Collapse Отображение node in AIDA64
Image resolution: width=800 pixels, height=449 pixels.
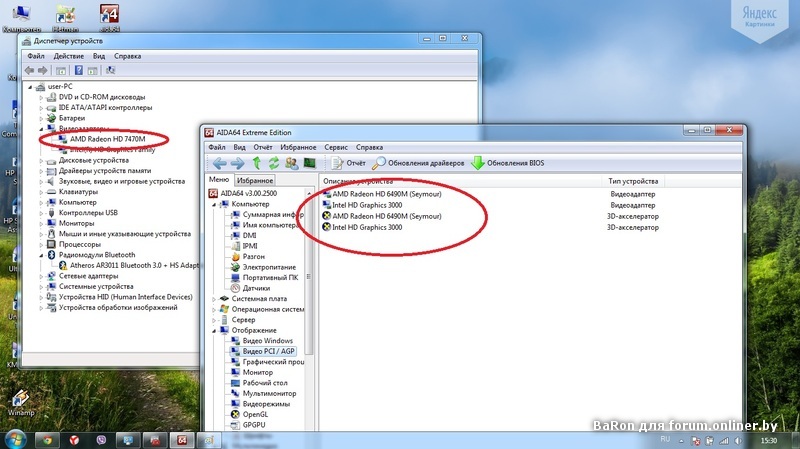pos(214,331)
